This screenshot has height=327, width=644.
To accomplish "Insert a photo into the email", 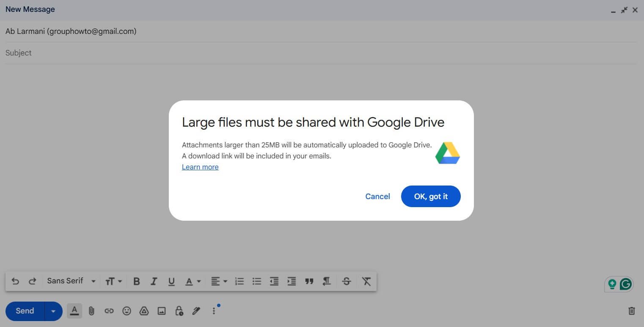I will tap(161, 310).
